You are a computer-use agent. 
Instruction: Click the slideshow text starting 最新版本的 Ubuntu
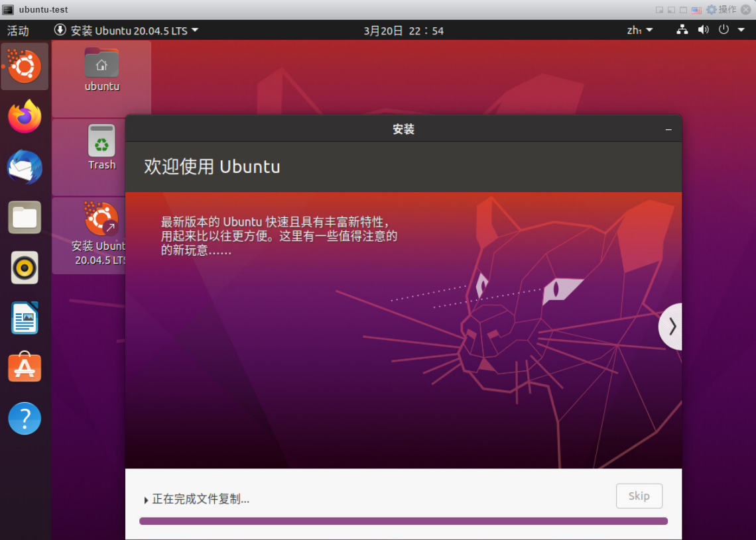(x=279, y=236)
